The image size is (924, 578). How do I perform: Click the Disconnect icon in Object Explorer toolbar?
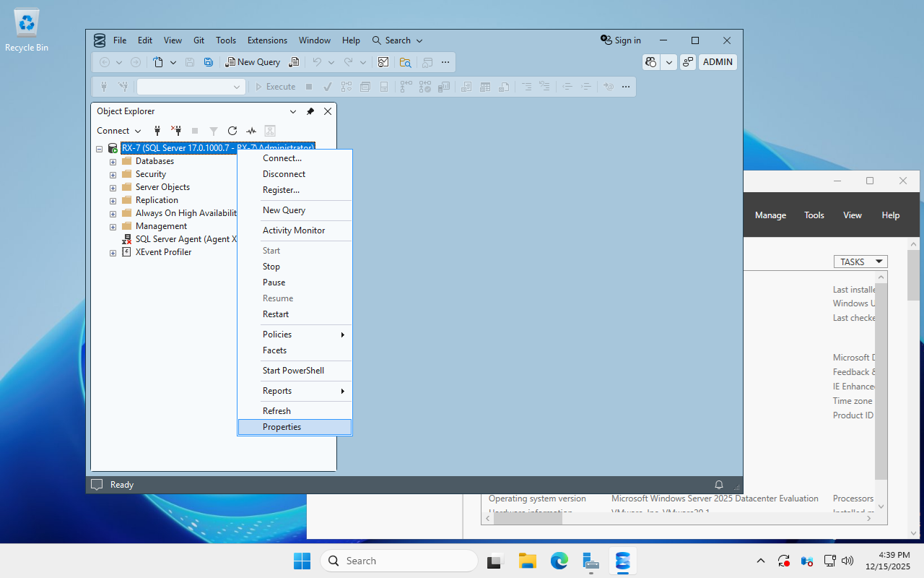[x=175, y=131]
